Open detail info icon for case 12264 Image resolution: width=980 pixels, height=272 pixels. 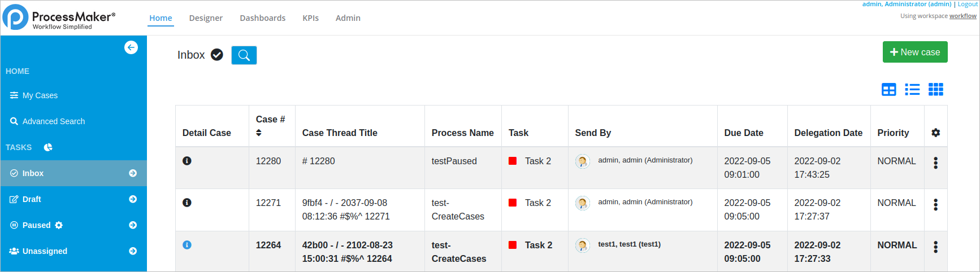pos(187,245)
